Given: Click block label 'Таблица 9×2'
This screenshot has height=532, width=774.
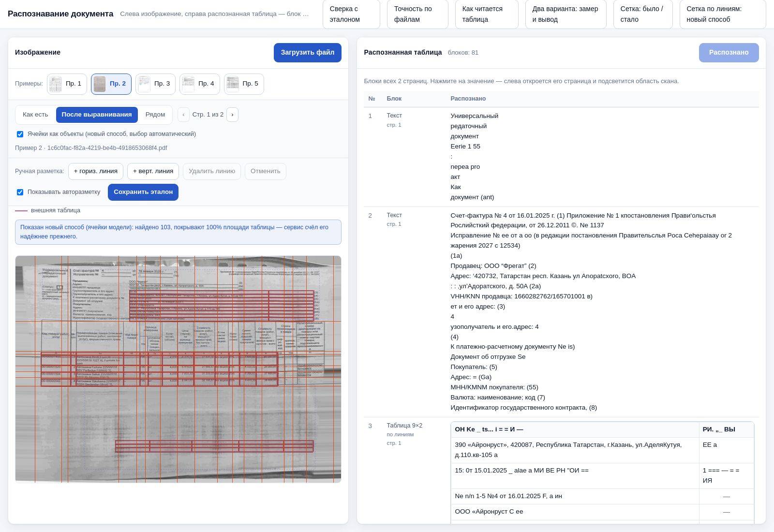Looking at the screenshot, I should [x=404, y=426].
